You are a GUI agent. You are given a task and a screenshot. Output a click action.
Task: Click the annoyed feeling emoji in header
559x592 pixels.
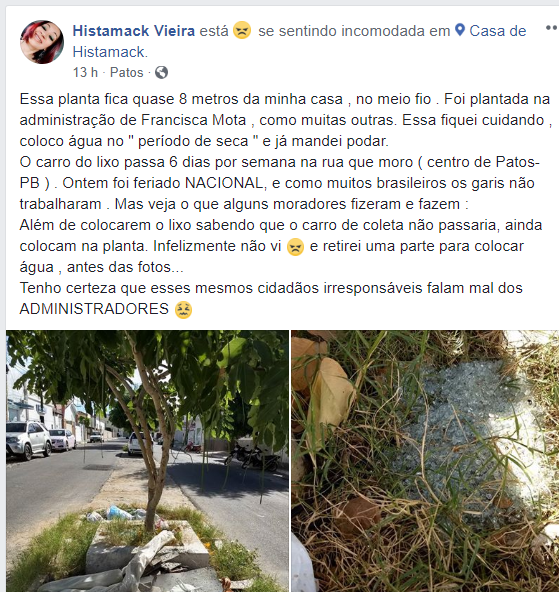click(242, 30)
